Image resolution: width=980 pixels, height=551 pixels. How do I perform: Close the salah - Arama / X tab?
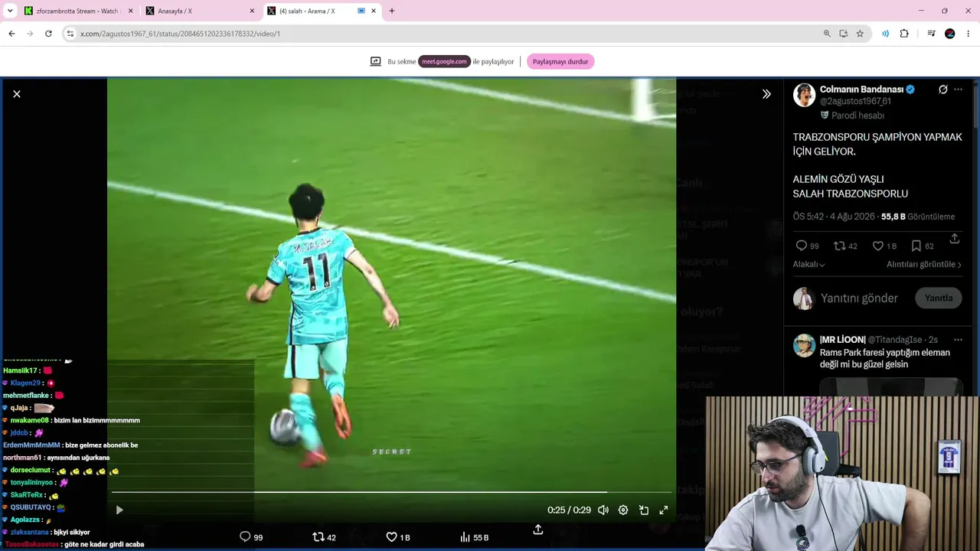tap(374, 11)
